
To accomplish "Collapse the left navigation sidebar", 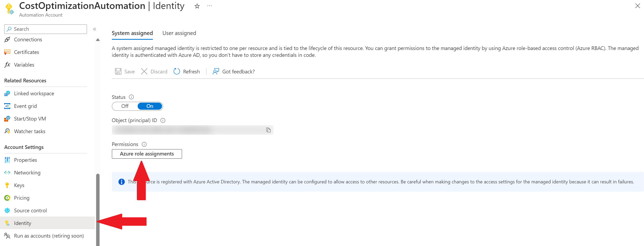I will tap(95, 29).
